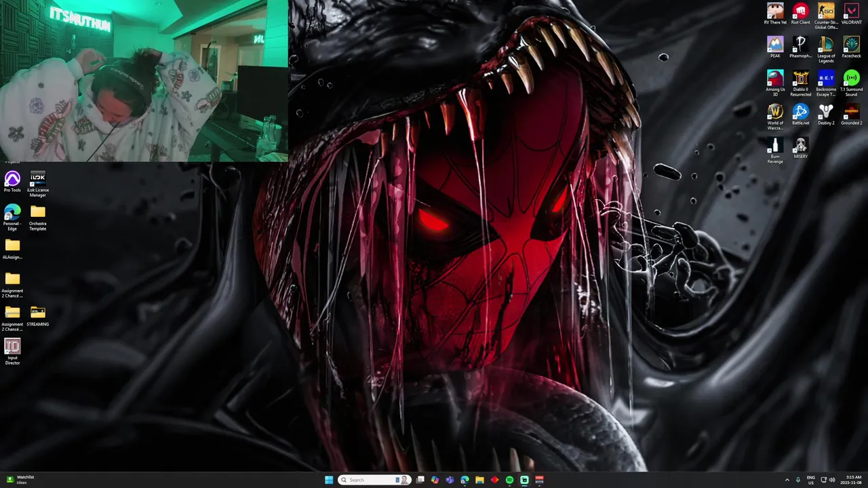
Task: Select the Phasmophobia desktop shortcut
Action: tap(800, 47)
